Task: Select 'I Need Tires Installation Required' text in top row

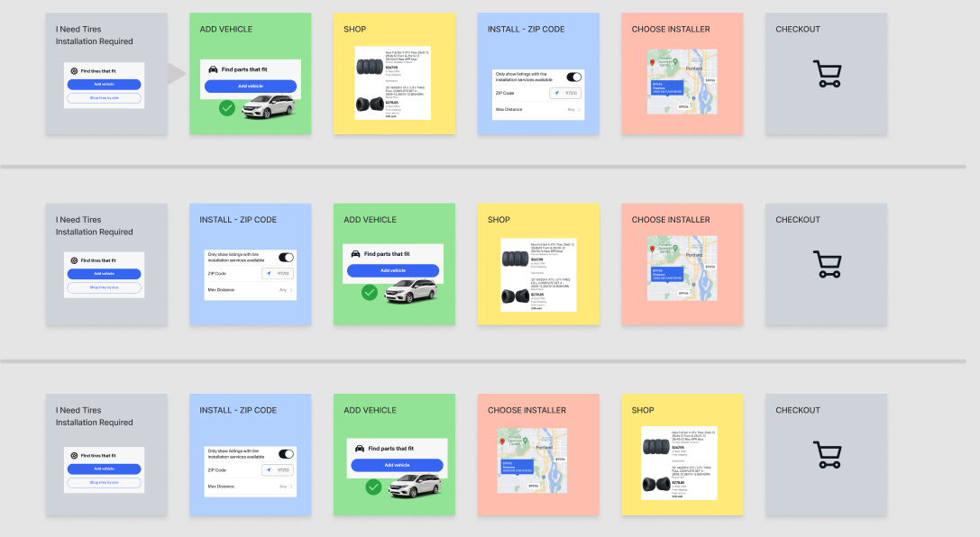Action: pyautogui.click(x=95, y=35)
